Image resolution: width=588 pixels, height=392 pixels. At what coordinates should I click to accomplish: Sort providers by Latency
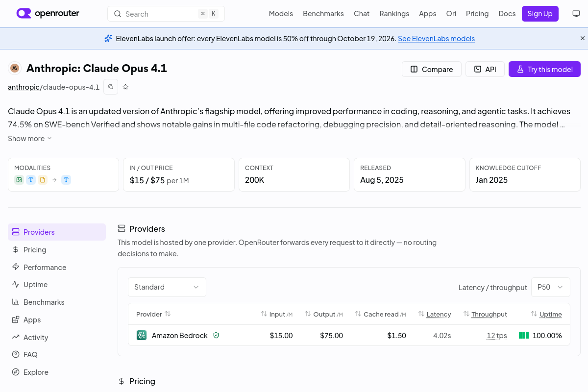pos(435,314)
